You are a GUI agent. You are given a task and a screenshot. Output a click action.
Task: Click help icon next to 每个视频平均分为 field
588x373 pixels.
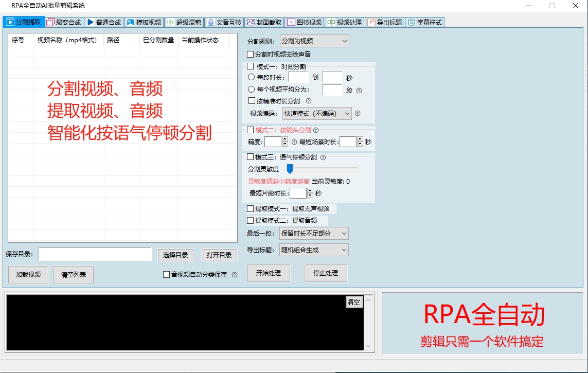[359, 90]
